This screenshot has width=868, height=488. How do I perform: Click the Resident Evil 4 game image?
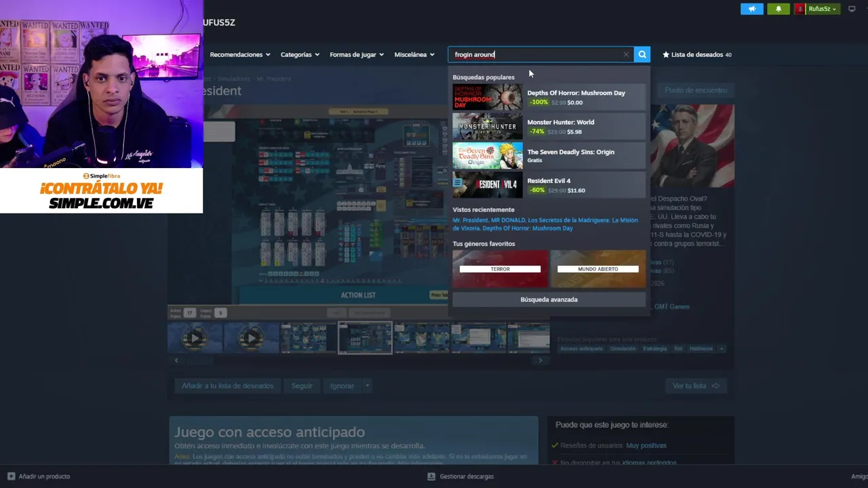(x=488, y=184)
